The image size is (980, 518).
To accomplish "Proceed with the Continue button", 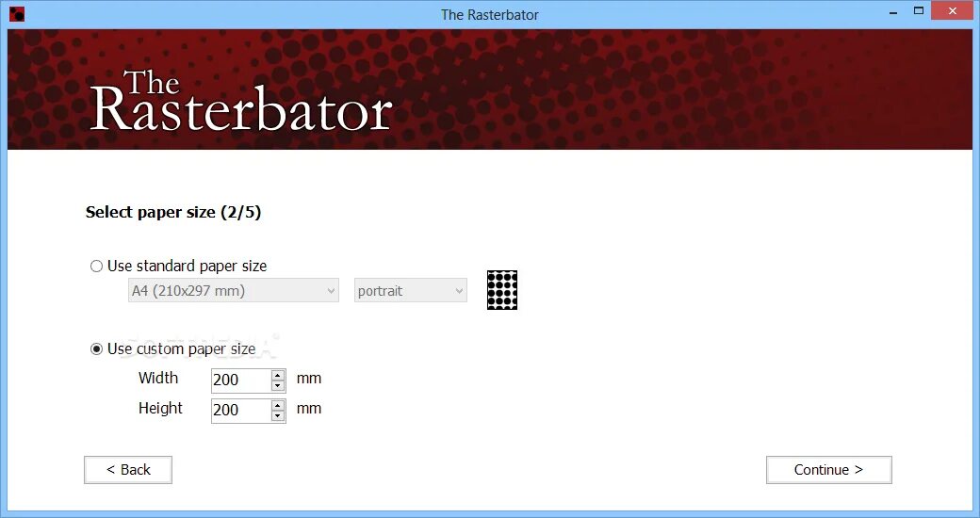I will point(828,470).
